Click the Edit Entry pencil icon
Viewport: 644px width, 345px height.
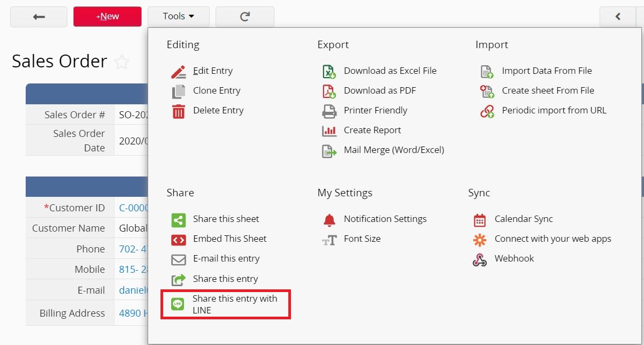coord(178,71)
